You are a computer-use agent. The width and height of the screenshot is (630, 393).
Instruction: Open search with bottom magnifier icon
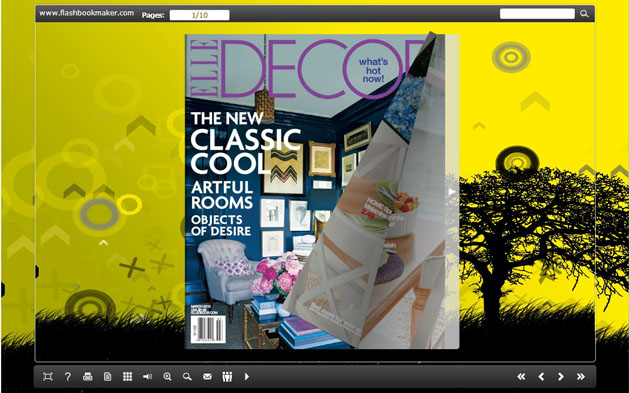tap(187, 377)
